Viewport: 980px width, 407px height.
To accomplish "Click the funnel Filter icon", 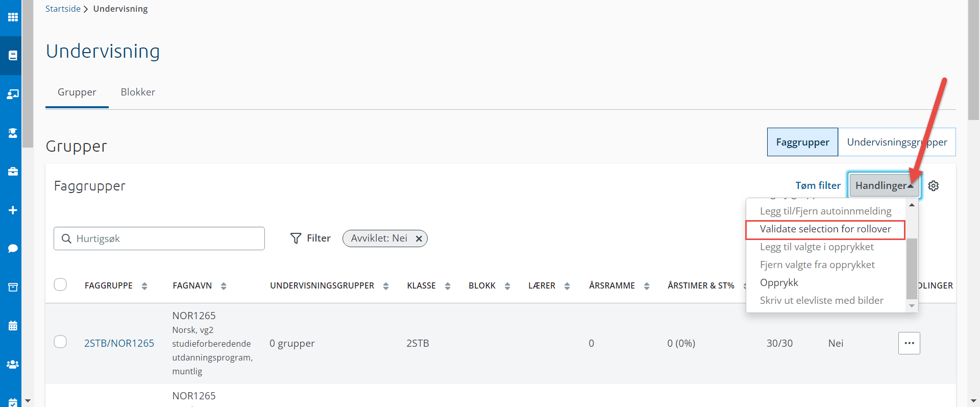I will (x=296, y=238).
